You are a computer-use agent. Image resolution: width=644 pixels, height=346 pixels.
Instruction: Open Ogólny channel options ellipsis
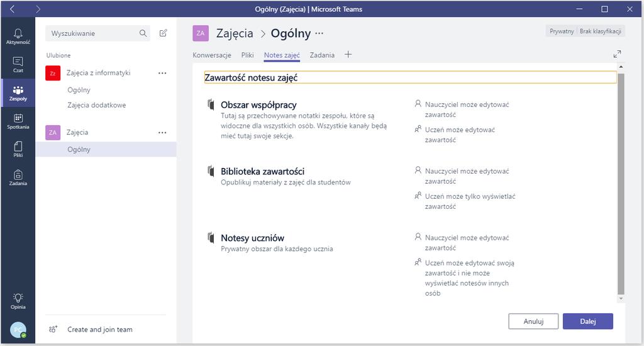pyautogui.click(x=319, y=33)
